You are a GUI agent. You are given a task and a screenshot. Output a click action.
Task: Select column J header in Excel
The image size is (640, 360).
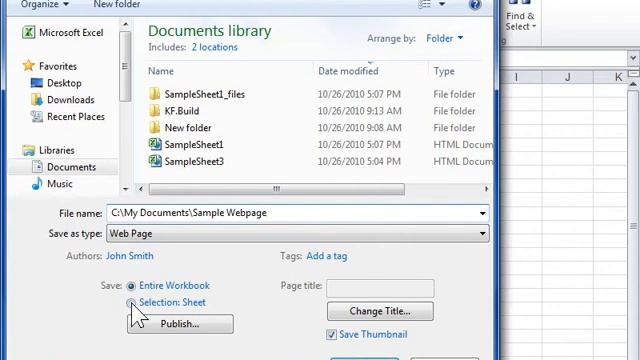click(x=568, y=77)
